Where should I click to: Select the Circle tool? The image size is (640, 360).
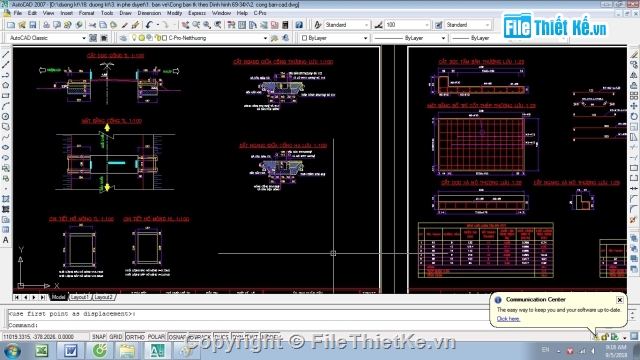(6, 116)
